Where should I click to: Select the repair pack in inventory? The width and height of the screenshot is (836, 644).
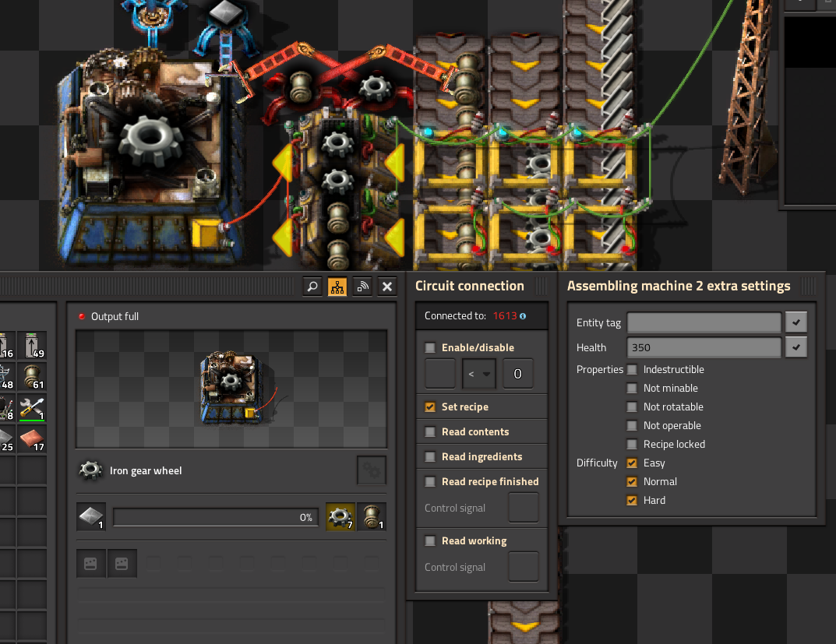click(x=32, y=408)
